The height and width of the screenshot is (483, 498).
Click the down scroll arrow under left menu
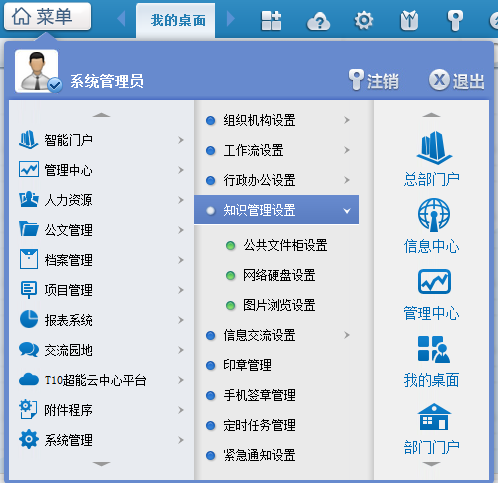101,464
